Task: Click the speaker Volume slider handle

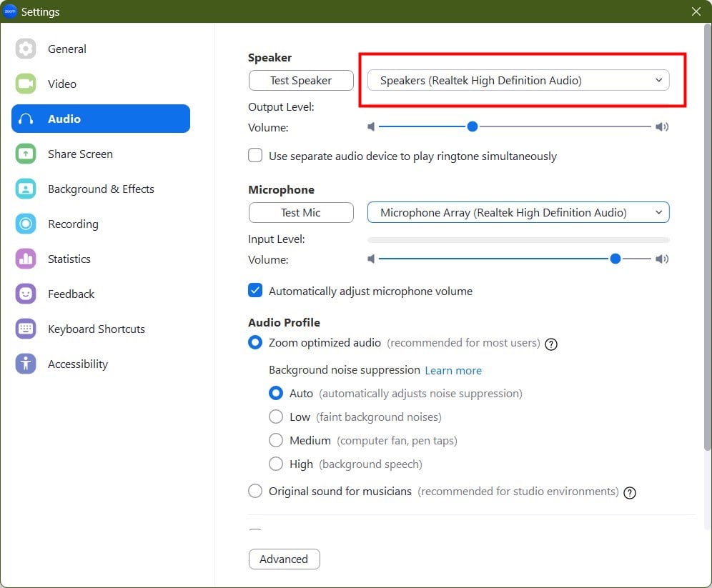Action: tap(473, 126)
